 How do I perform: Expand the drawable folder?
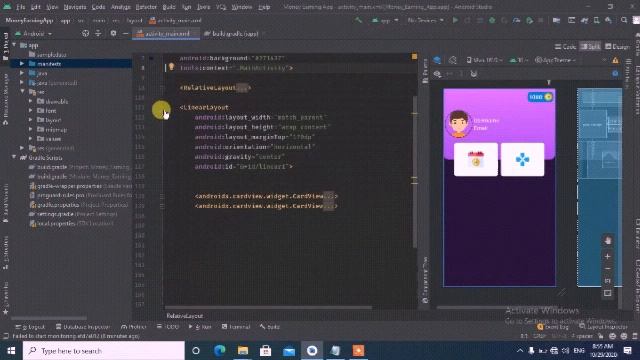[31, 101]
